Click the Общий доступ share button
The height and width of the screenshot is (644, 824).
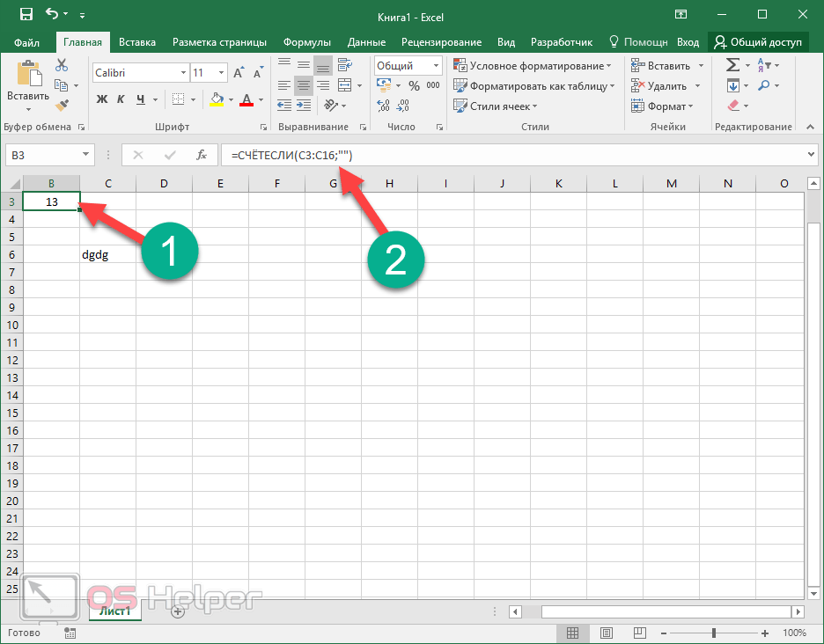point(758,42)
